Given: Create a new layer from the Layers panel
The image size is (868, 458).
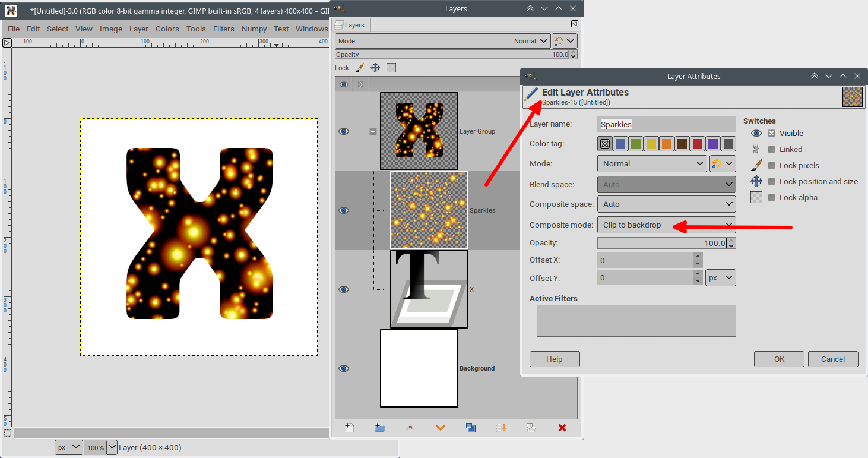Looking at the screenshot, I should (x=350, y=428).
